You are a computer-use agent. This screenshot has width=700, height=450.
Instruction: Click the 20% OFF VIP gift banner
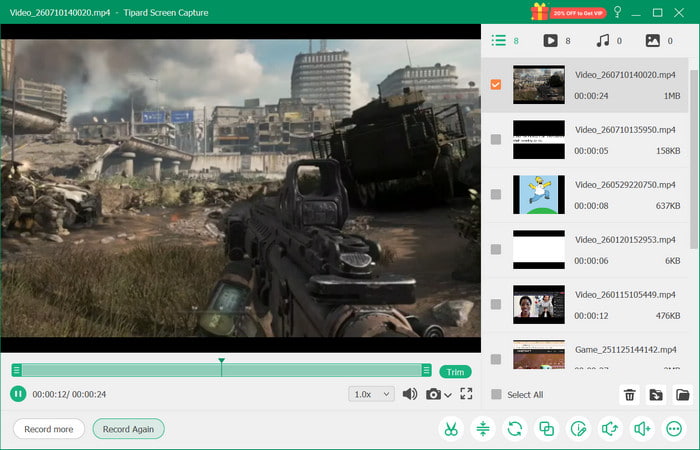pyautogui.click(x=569, y=12)
